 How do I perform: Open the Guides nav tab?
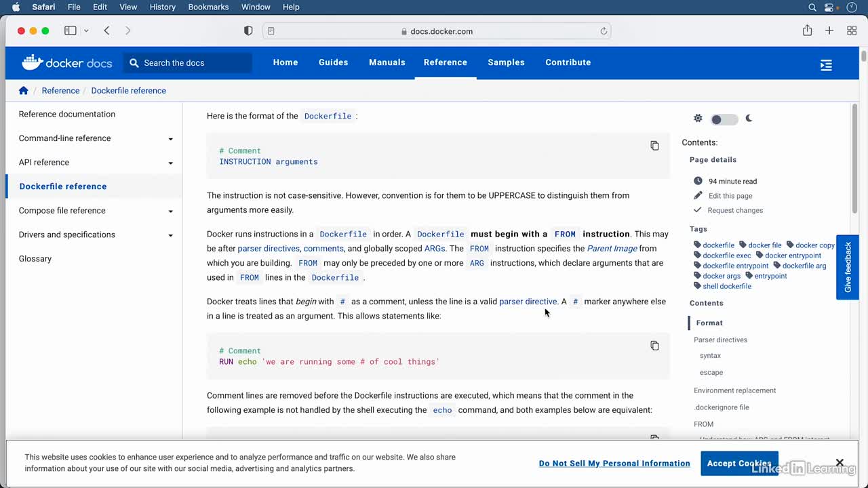pyautogui.click(x=333, y=62)
